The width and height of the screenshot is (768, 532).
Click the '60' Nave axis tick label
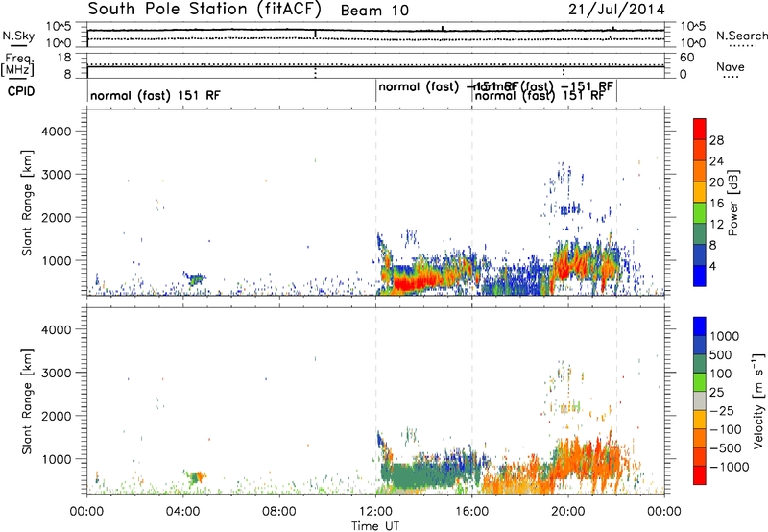[x=687, y=58]
